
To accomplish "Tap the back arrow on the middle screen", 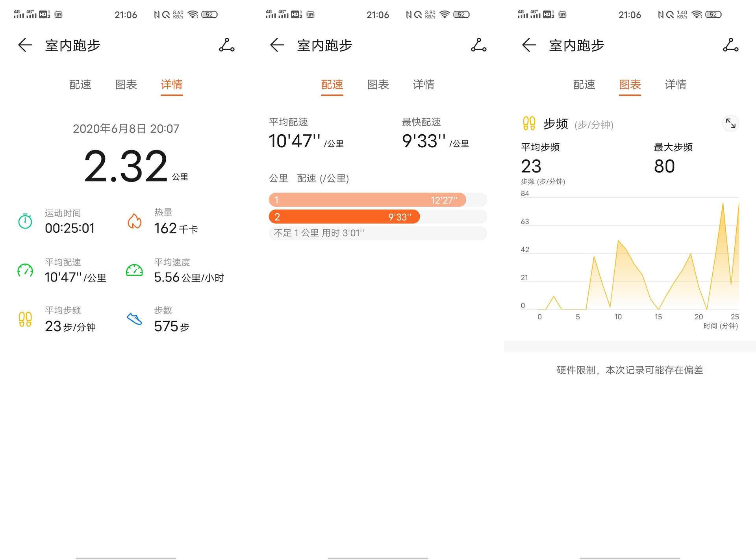I will (277, 45).
